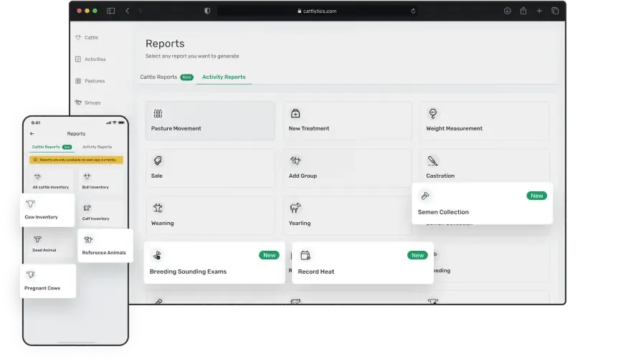
Task: Tap the Cow Inventory icon on phone
Action: (30, 204)
